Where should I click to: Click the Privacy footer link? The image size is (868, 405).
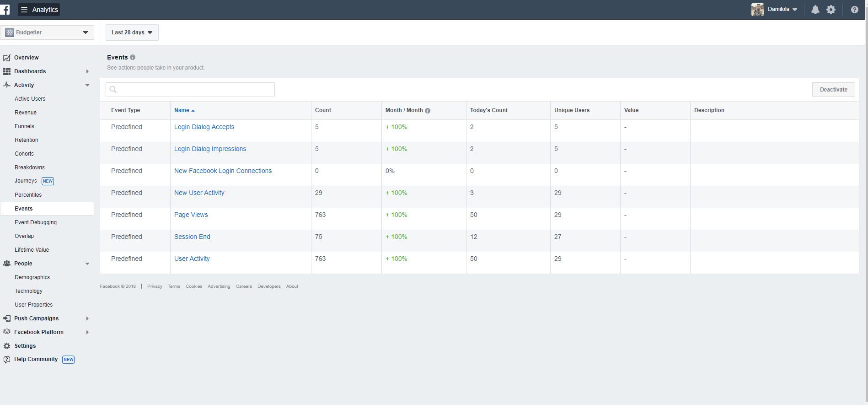coord(155,286)
